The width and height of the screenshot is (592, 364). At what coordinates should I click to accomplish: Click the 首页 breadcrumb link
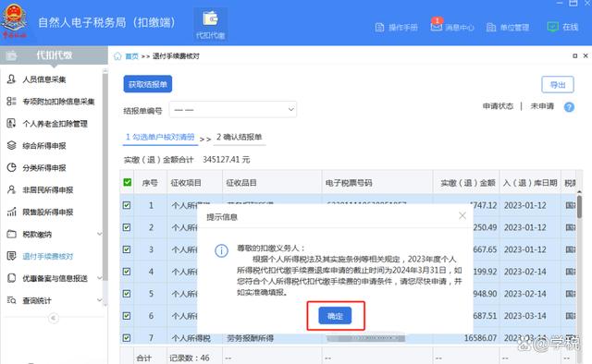point(132,56)
